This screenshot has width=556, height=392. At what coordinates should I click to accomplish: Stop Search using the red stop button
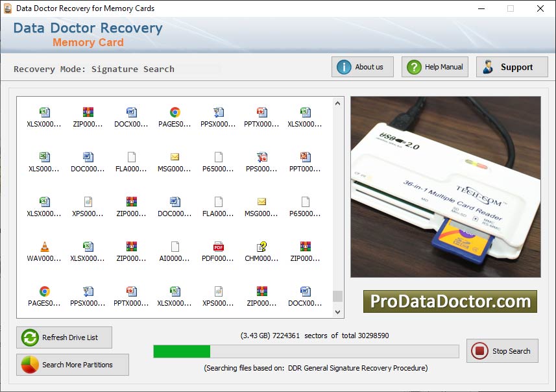pyautogui.click(x=503, y=351)
